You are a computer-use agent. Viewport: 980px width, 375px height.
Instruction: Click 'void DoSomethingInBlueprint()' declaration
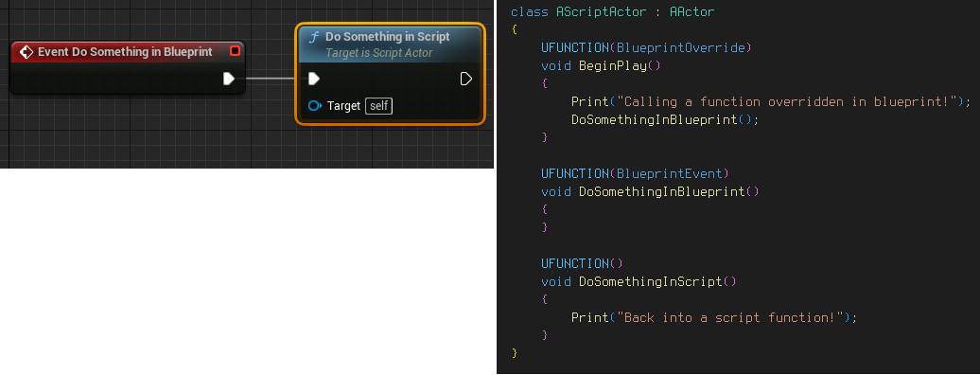650,191
